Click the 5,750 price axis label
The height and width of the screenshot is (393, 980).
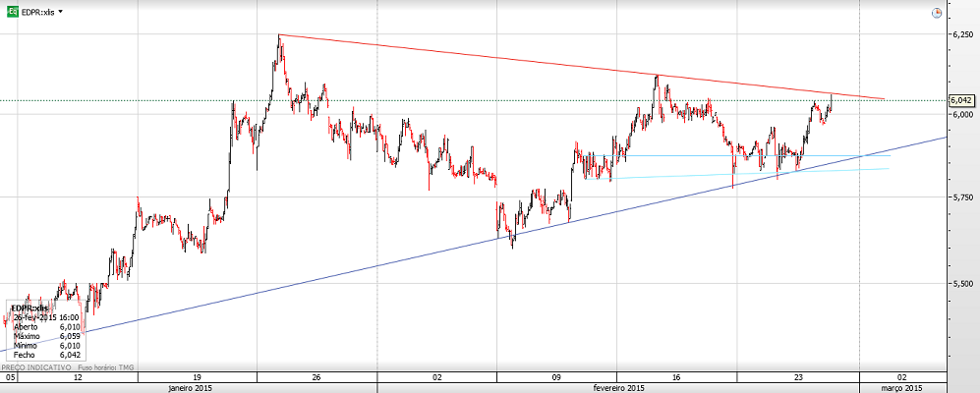point(961,197)
